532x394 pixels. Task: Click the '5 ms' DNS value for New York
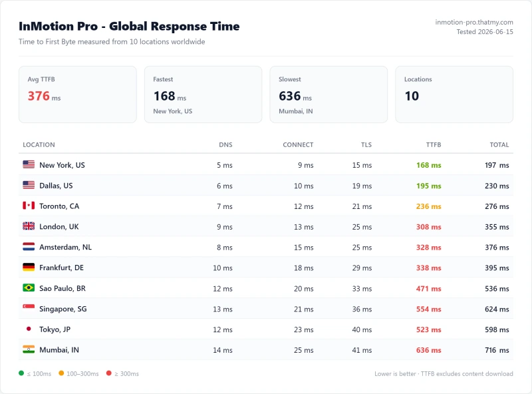225,165
